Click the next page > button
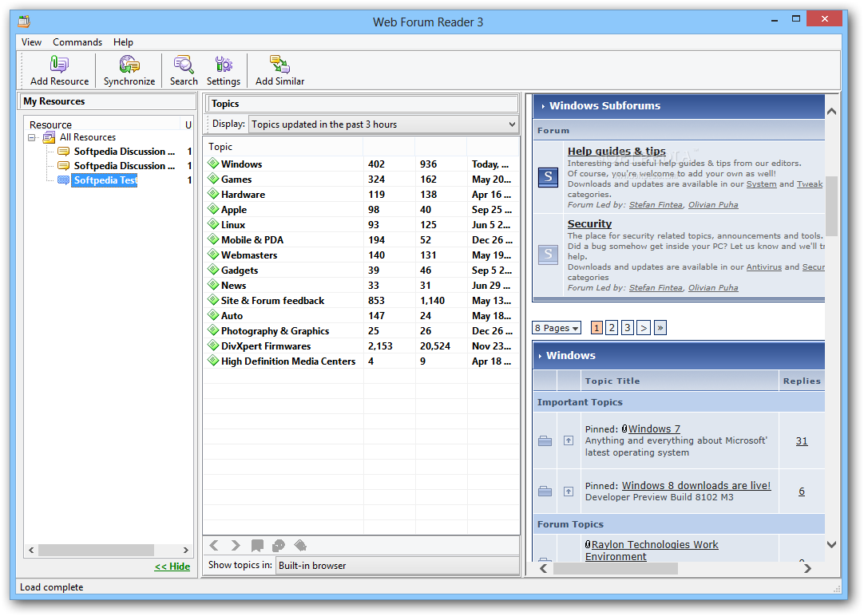 [x=643, y=328]
